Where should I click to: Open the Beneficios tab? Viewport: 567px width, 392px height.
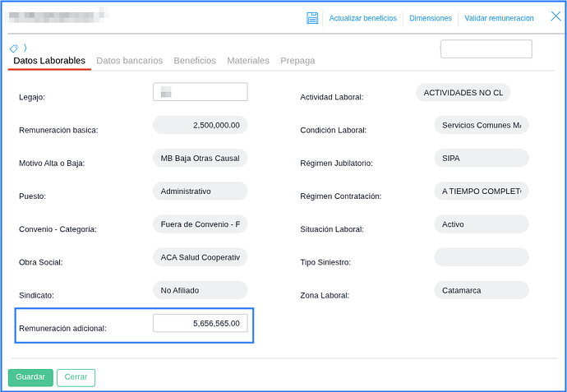[195, 61]
